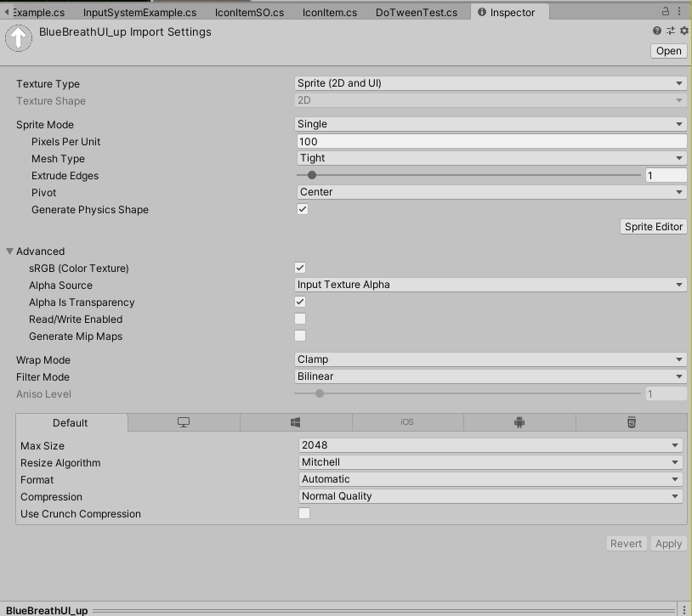This screenshot has height=616, width=692.
Task: Select the Android platform tab icon
Action: coord(519,422)
